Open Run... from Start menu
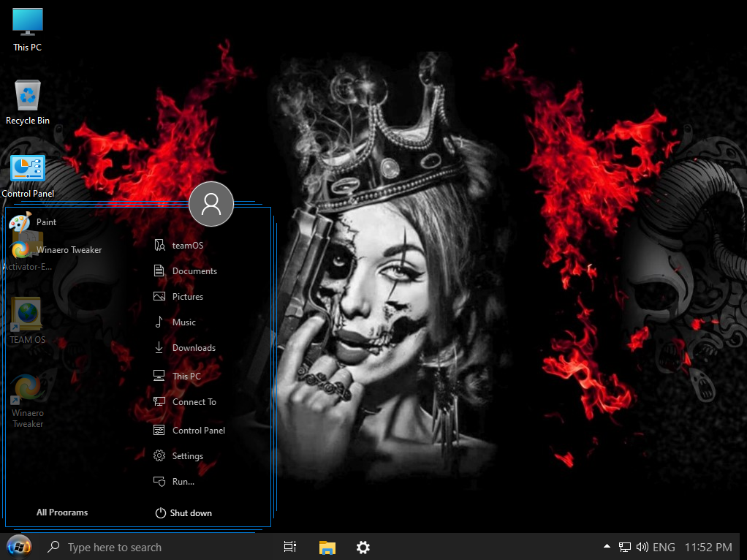Viewport: 747px width, 560px height. click(183, 482)
